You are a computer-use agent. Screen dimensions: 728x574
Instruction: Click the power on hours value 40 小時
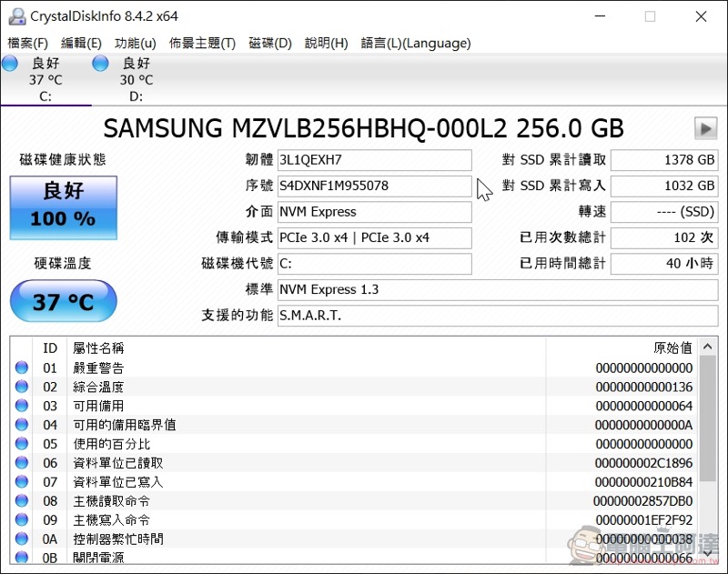664,264
